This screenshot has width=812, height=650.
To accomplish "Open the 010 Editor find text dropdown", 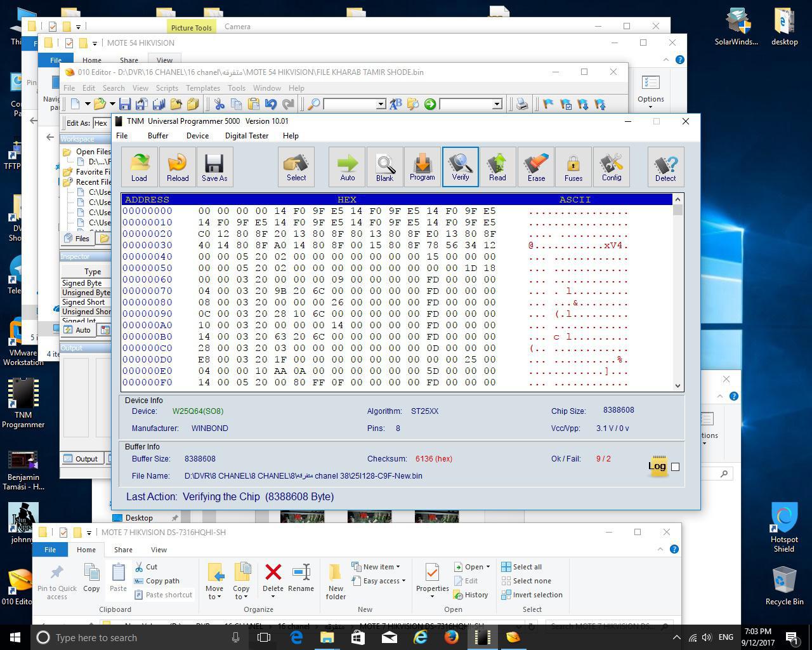I will (x=381, y=104).
